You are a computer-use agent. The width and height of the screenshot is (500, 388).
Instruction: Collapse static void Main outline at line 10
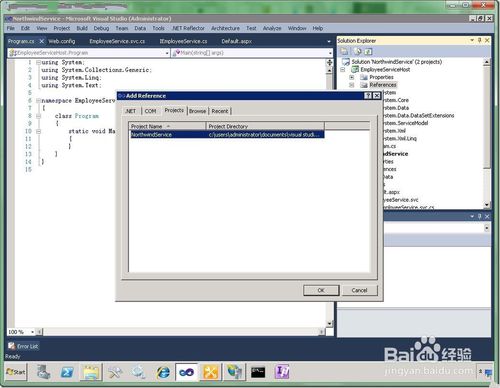38,131
